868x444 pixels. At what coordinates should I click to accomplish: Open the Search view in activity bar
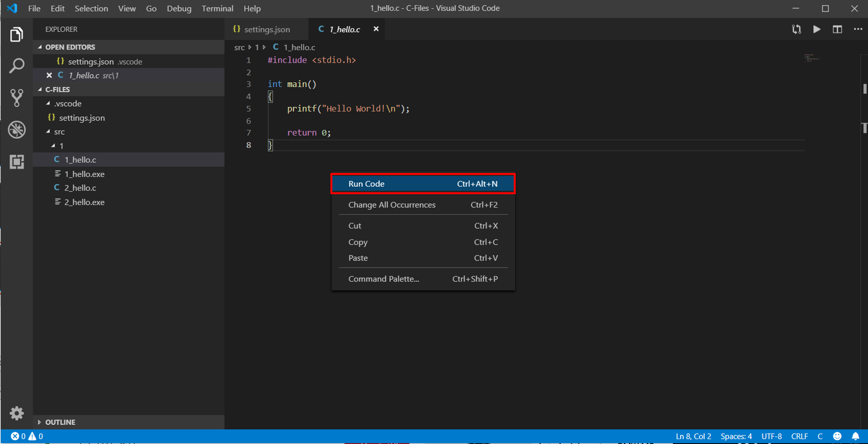coord(17,65)
